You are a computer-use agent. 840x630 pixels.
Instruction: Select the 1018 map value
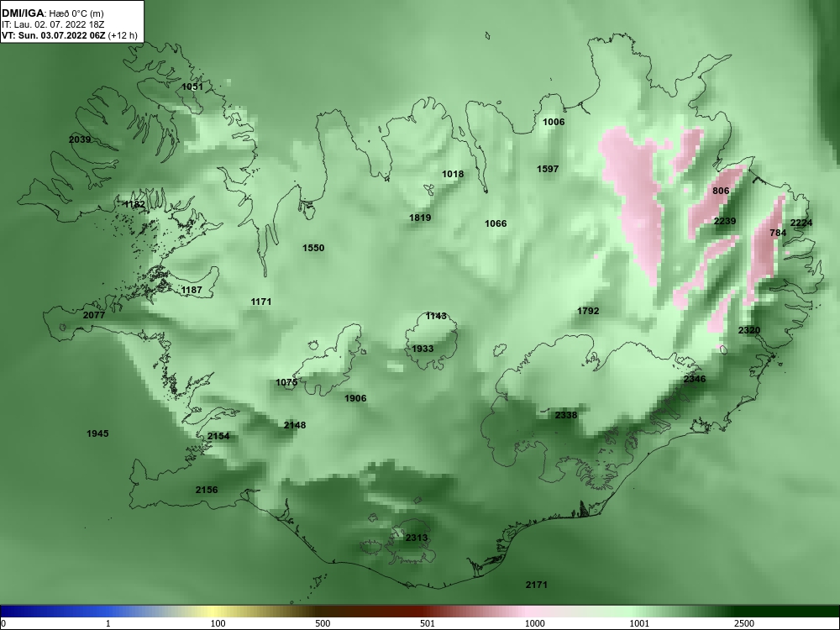coord(453,174)
